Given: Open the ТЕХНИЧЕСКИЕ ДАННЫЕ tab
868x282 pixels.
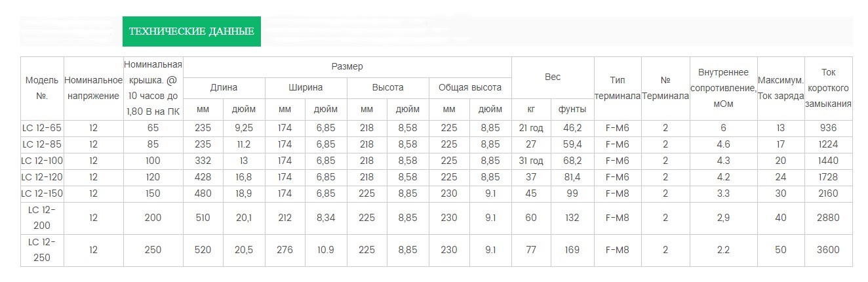Looking at the screenshot, I should [x=191, y=31].
